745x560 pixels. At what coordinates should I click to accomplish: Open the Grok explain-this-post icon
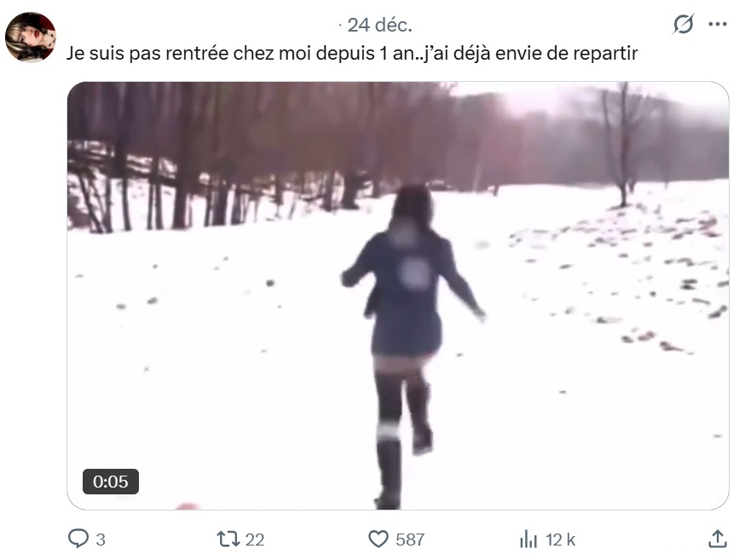(684, 24)
